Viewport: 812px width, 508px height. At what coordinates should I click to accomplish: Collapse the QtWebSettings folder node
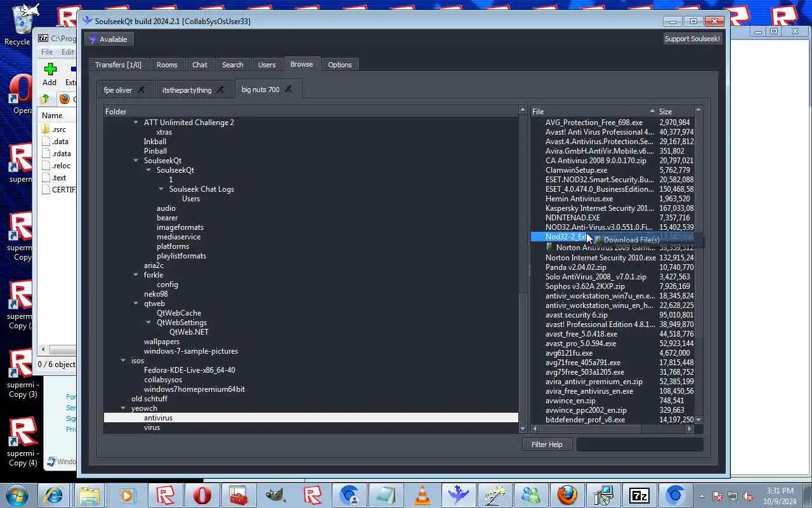click(148, 323)
